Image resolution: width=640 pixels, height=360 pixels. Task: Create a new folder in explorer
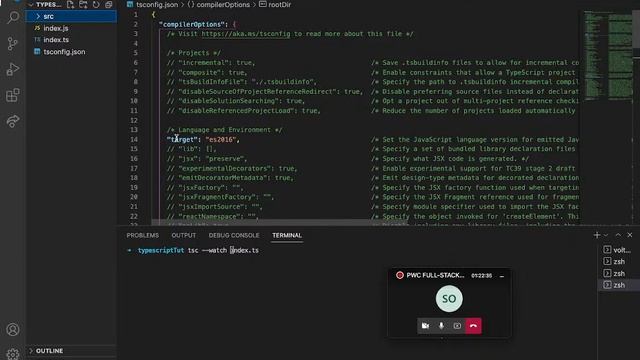pyautogui.click(x=83, y=5)
